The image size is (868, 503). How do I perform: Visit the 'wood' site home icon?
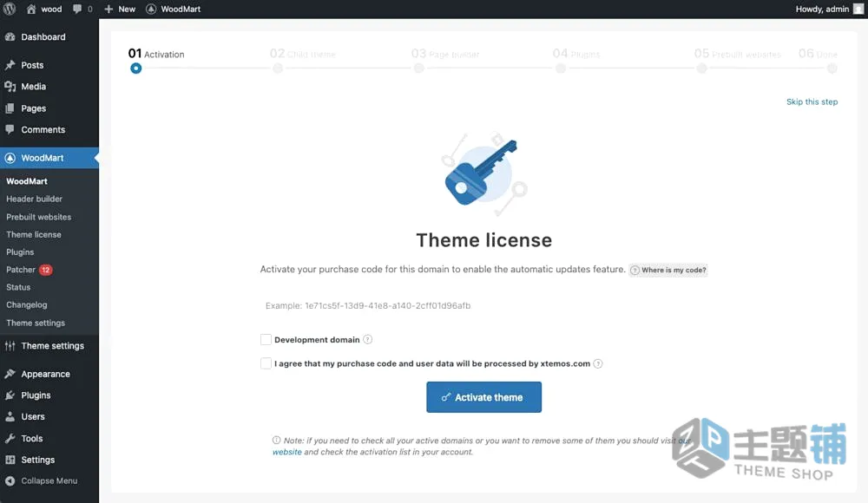[x=31, y=9]
